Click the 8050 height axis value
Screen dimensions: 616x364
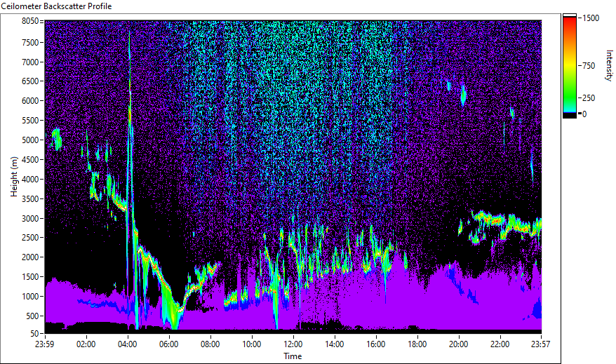pyautogui.click(x=30, y=21)
